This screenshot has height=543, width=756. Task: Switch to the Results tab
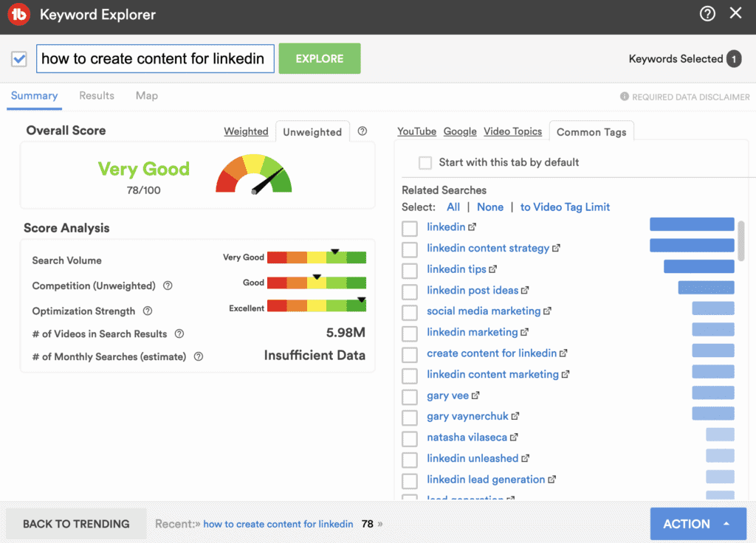tap(97, 96)
